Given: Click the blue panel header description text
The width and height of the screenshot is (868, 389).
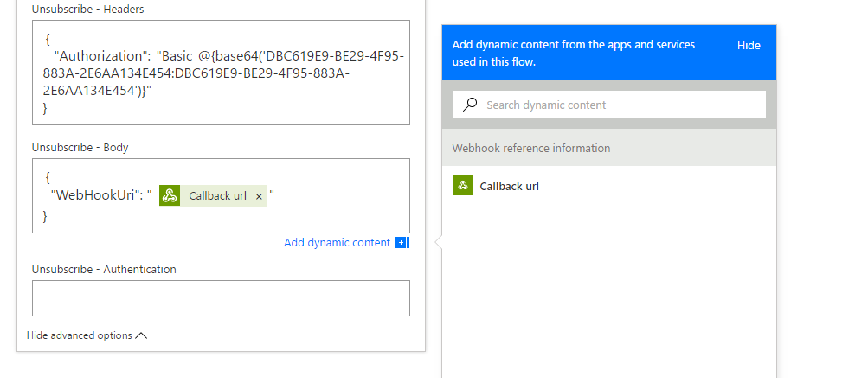Looking at the screenshot, I should click(x=573, y=54).
